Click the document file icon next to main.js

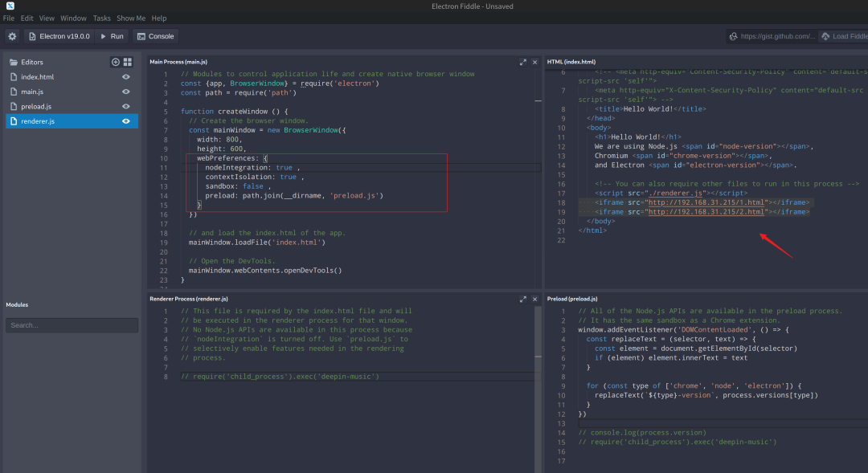pos(14,92)
